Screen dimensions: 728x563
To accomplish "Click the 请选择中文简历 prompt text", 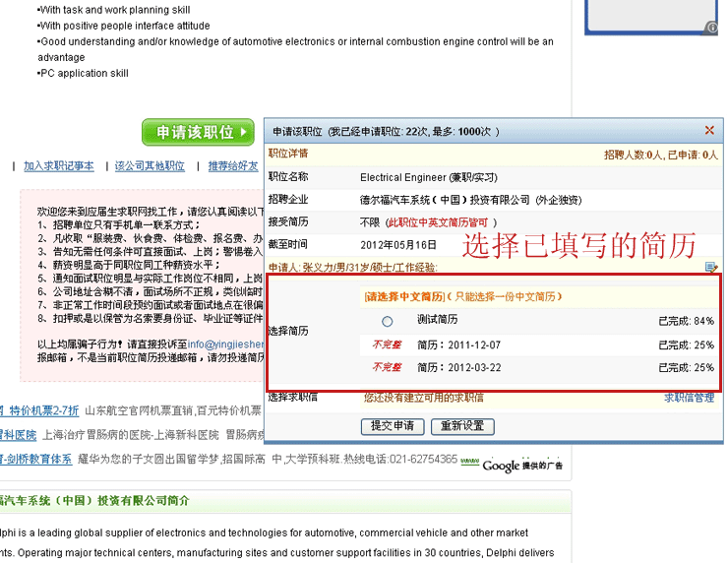I will [x=403, y=297].
